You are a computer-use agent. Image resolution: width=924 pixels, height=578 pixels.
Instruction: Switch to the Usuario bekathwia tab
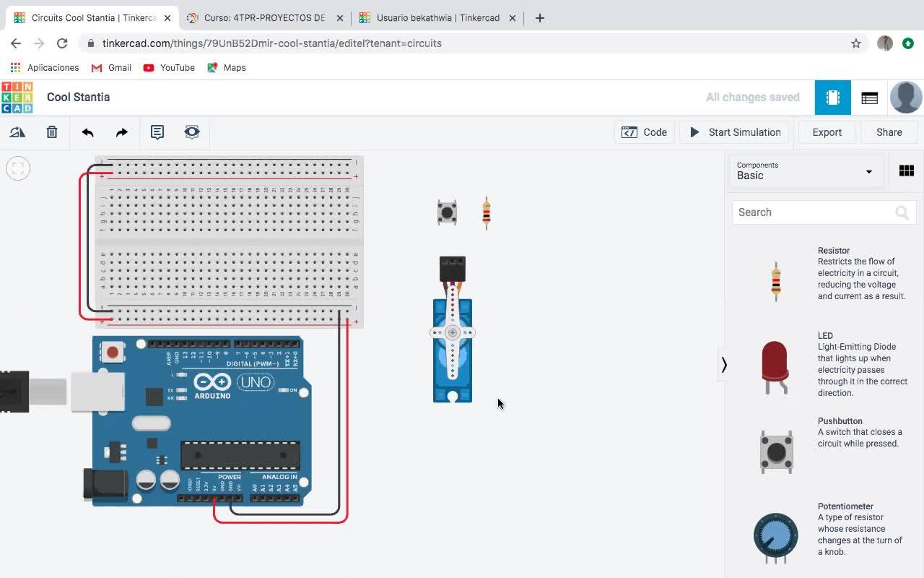(437, 17)
